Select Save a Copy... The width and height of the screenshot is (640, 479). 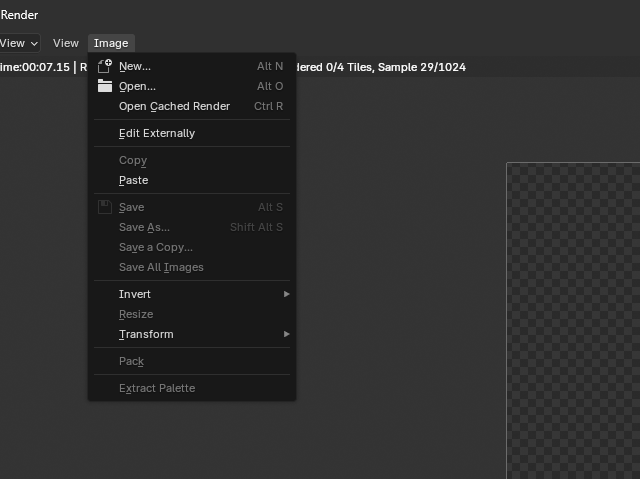[192, 247]
